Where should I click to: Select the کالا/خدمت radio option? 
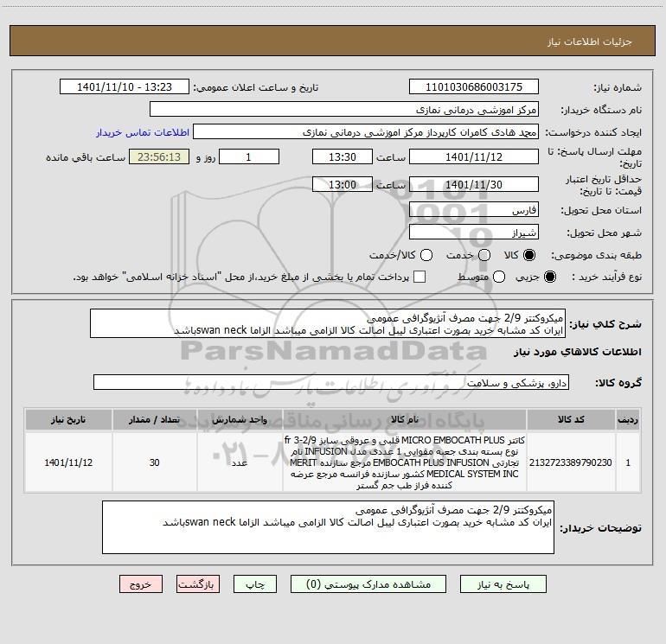pyautogui.click(x=426, y=255)
